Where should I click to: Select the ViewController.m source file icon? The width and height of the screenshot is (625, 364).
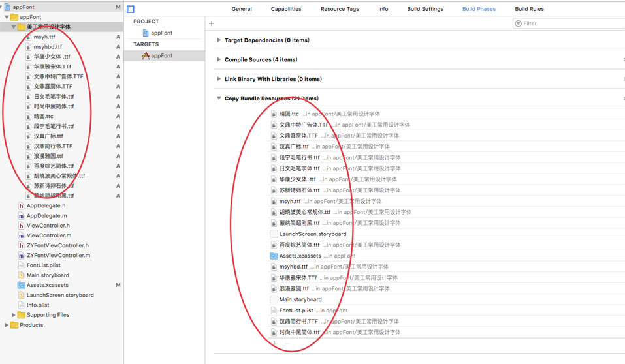coord(22,235)
